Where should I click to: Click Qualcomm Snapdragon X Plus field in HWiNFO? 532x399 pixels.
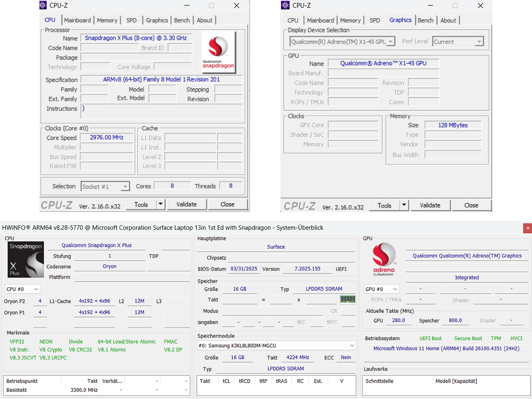pos(97,246)
